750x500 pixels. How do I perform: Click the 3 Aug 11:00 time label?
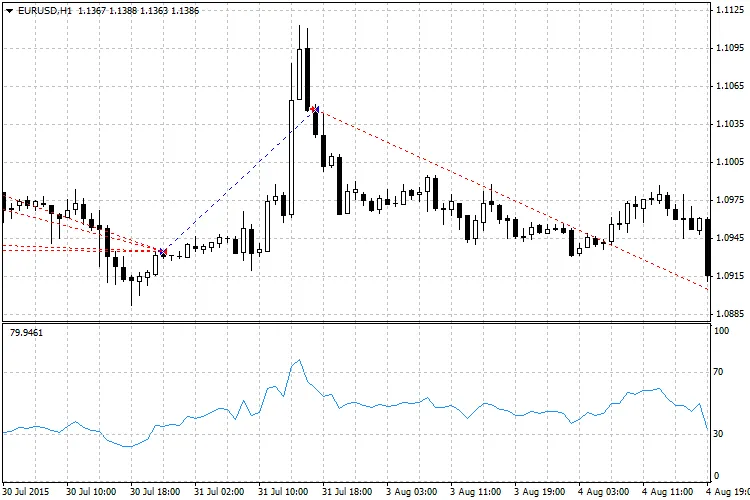[475, 491]
